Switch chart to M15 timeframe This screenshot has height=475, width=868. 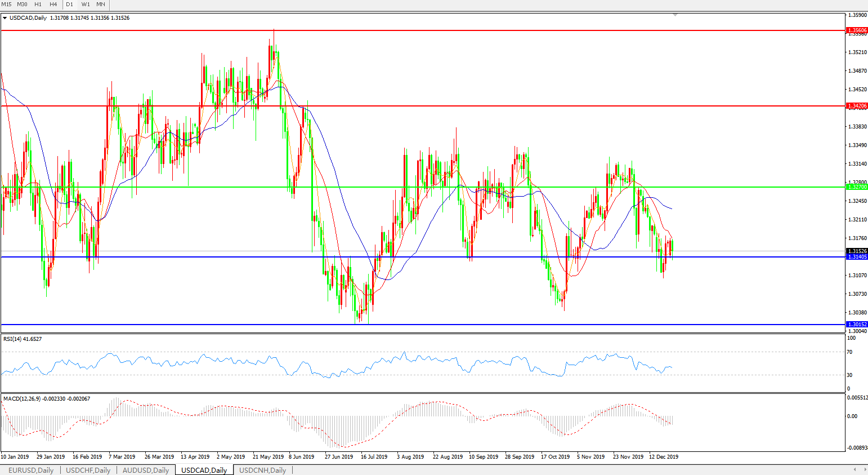click(6, 5)
